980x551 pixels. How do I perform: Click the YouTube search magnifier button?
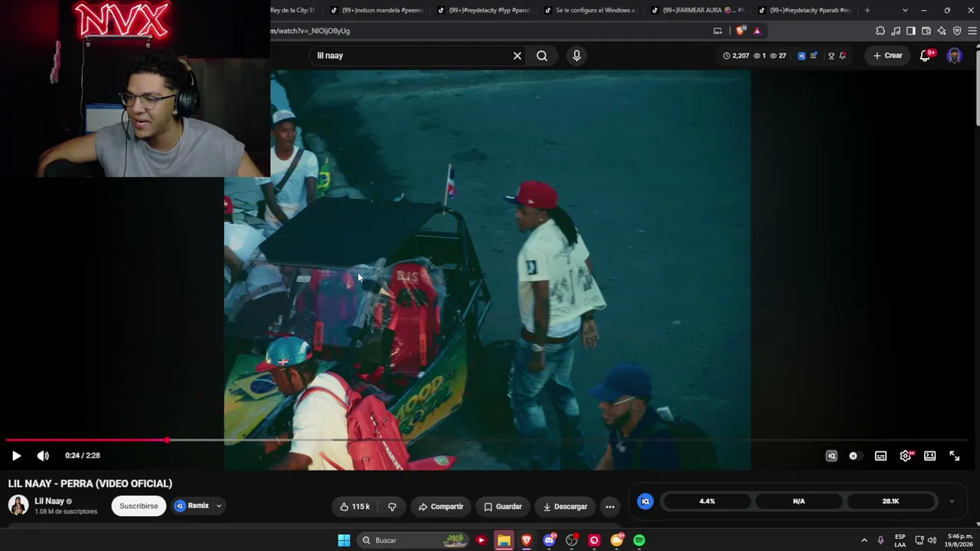pyautogui.click(x=542, y=56)
